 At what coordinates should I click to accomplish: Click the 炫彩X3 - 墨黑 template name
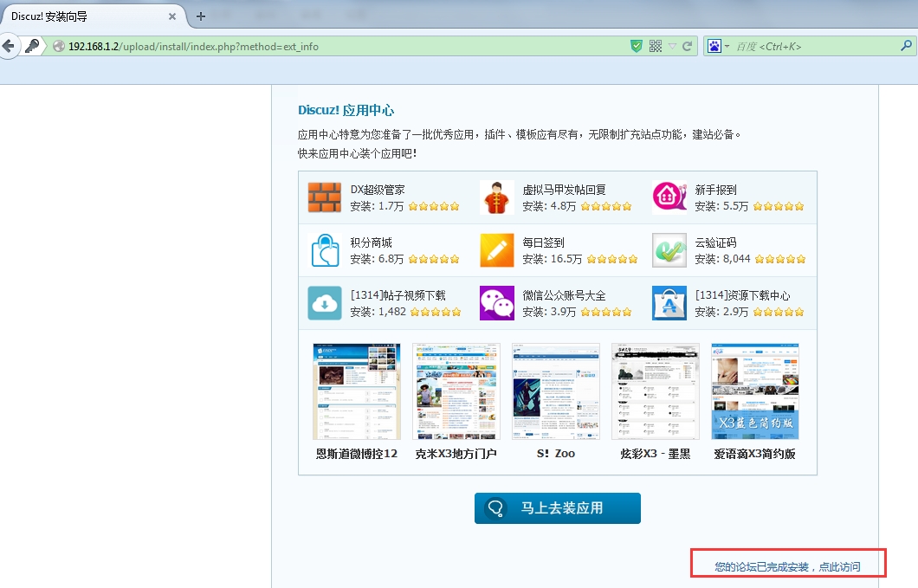(655, 454)
